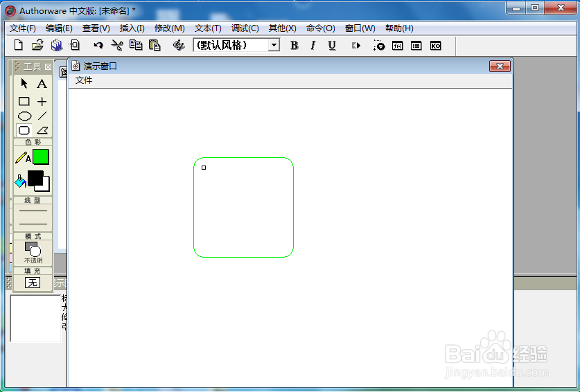580x392 pixels.
Task: Select the Pointer arrow tool
Action: pos(24,84)
